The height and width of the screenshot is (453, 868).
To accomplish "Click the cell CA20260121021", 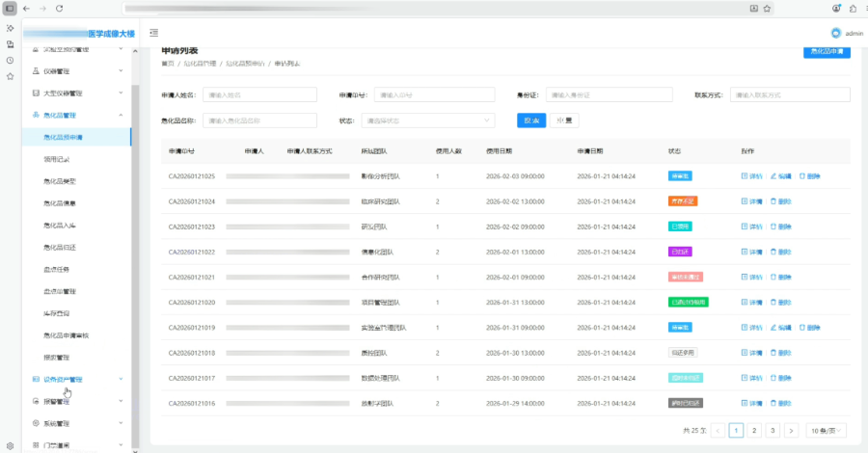I will [192, 278].
